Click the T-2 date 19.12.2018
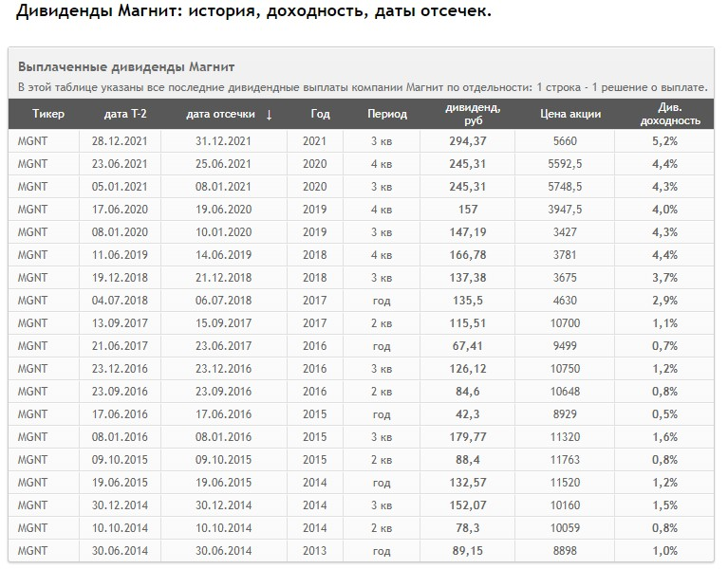 120,277
